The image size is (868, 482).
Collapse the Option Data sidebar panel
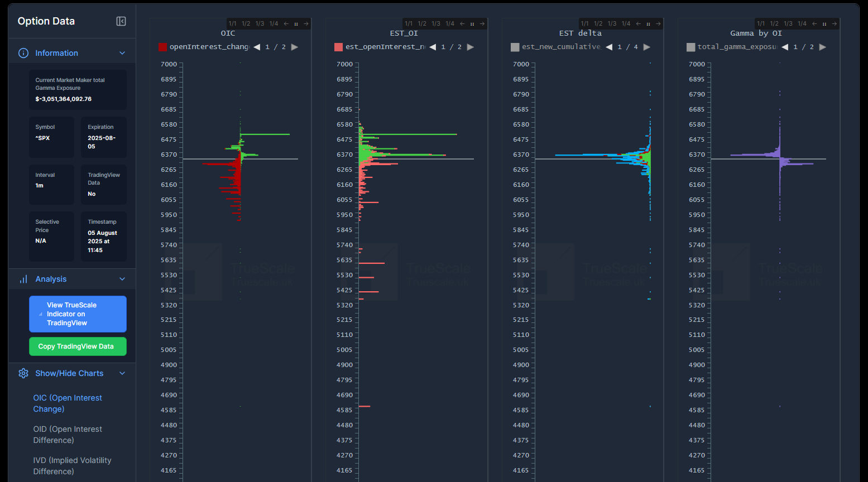tap(121, 21)
